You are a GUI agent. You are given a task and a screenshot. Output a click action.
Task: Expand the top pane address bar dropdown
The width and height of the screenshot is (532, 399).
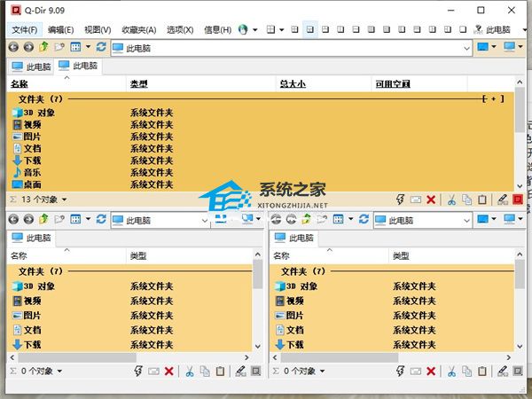click(x=467, y=49)
